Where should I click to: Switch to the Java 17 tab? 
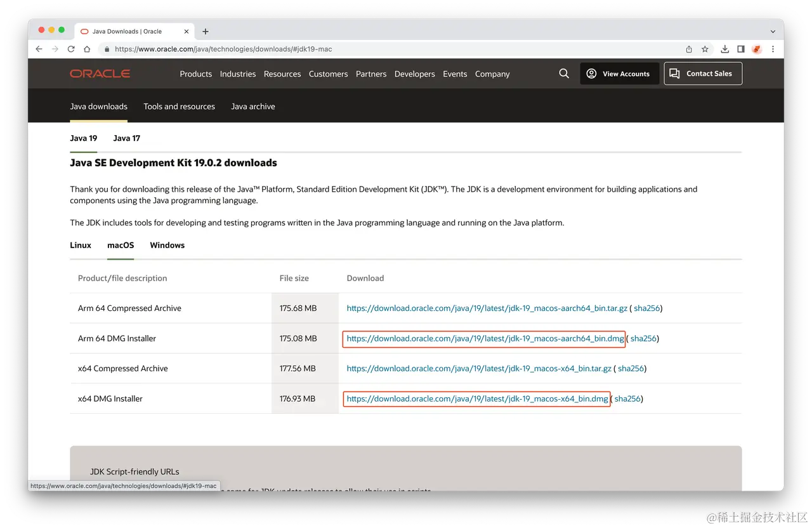127,138
